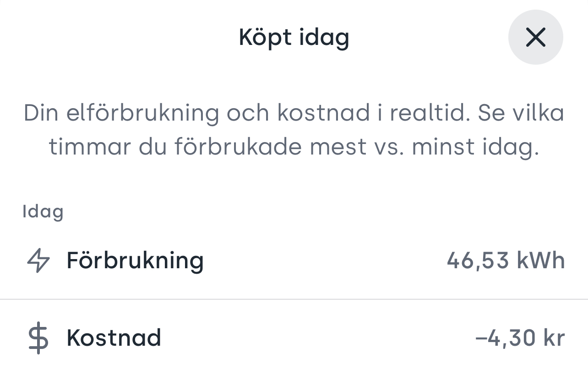Select the Förbrukning label

click(x=135, y=260)
